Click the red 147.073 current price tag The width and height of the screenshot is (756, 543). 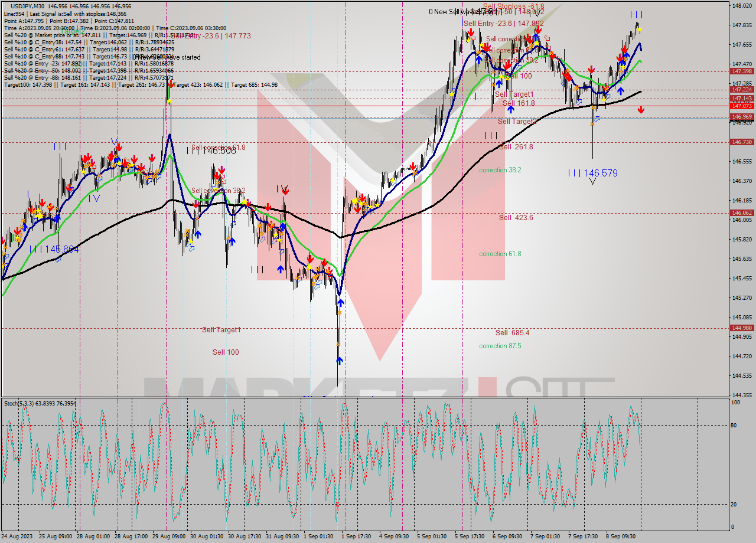pyautogui.click(x=742, y=106)
